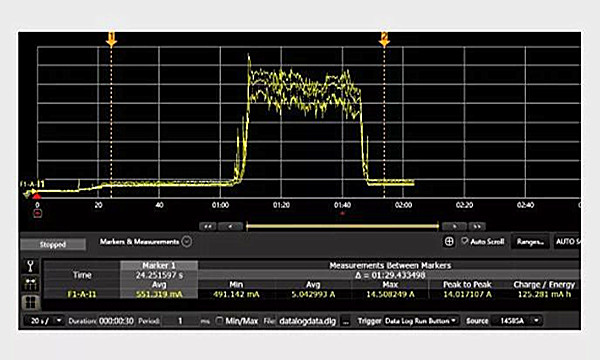This screenshot has width=600, height=360.
Task: Step timeline right one increment
Action: (455, 226)
